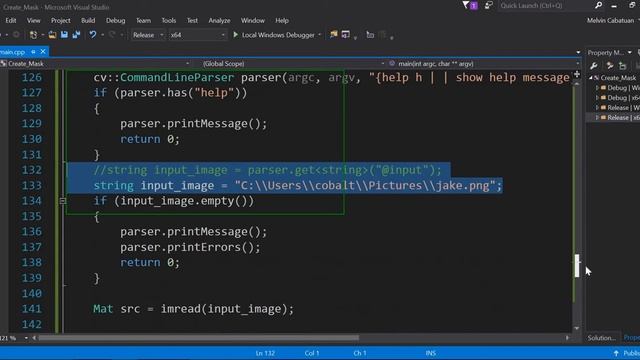Click the INS indicator in status bar
Image resolution: width=640 pixels, height=360 pixels.
(x=431, y=353)
